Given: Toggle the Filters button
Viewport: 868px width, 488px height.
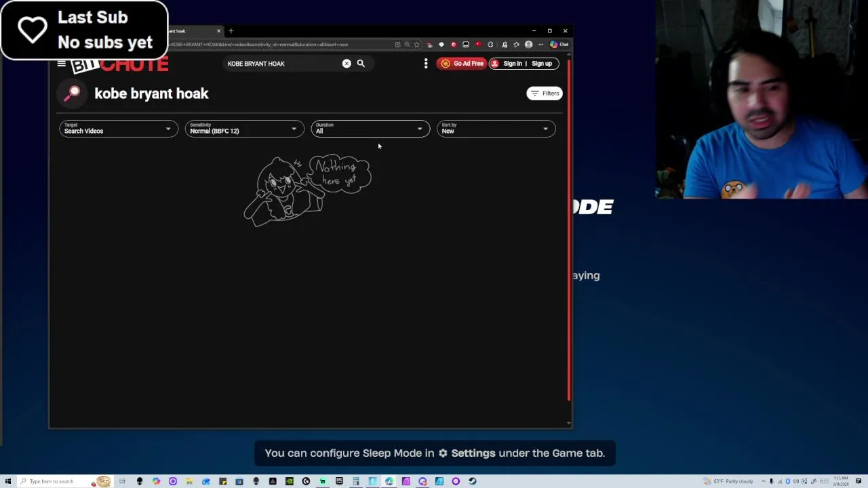Looking at the screenshot, I should (545, 94).
